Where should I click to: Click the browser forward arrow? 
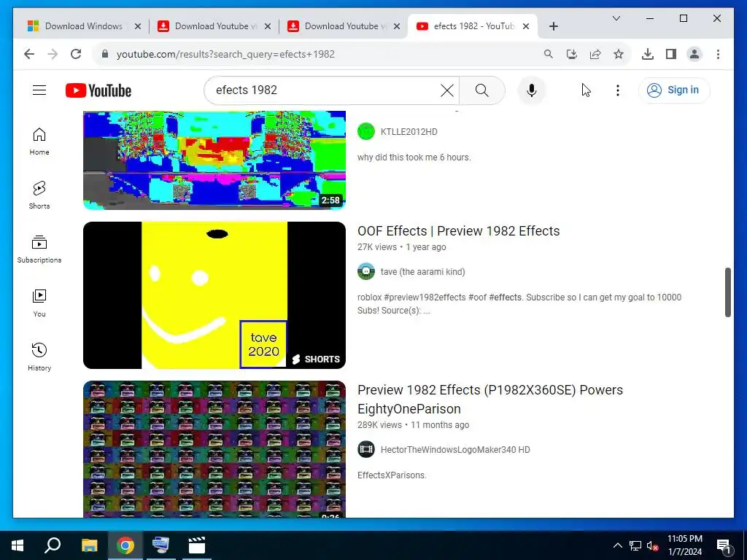(x=53, y=54)
